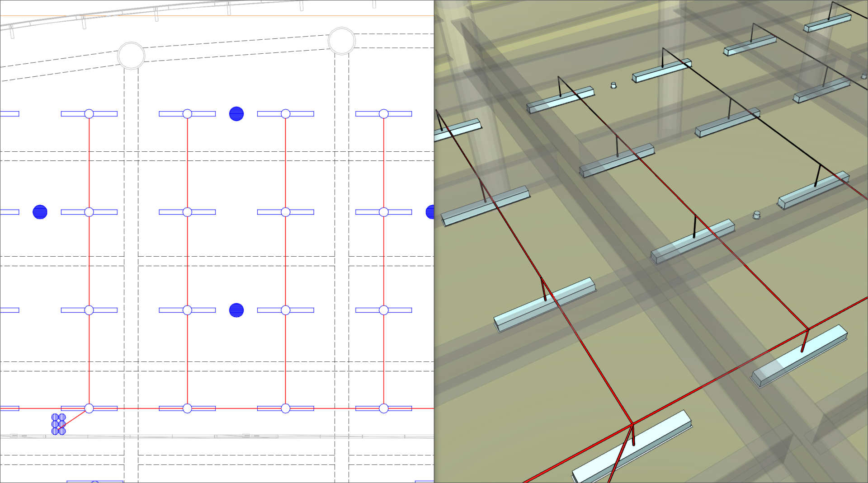The height and width of the screenshot is (483, 868).
Task: Click the diagonal red wire from the circle cluster
Action: pyautogui.click(x=75, y=418)
